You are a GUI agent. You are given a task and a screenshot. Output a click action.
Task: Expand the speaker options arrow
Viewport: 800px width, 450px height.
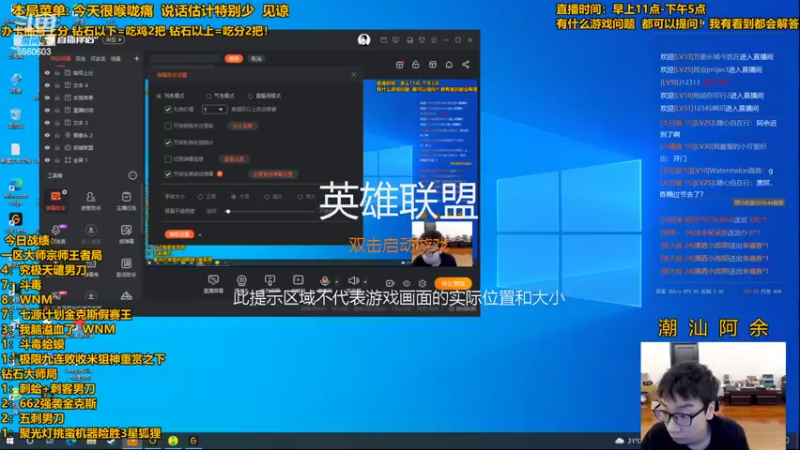(x=365, y=282)
